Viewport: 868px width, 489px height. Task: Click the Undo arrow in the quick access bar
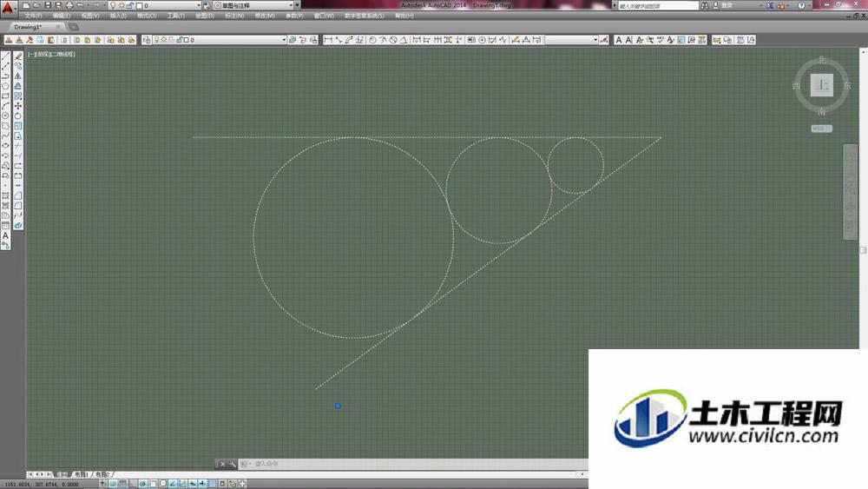(81, 5)
